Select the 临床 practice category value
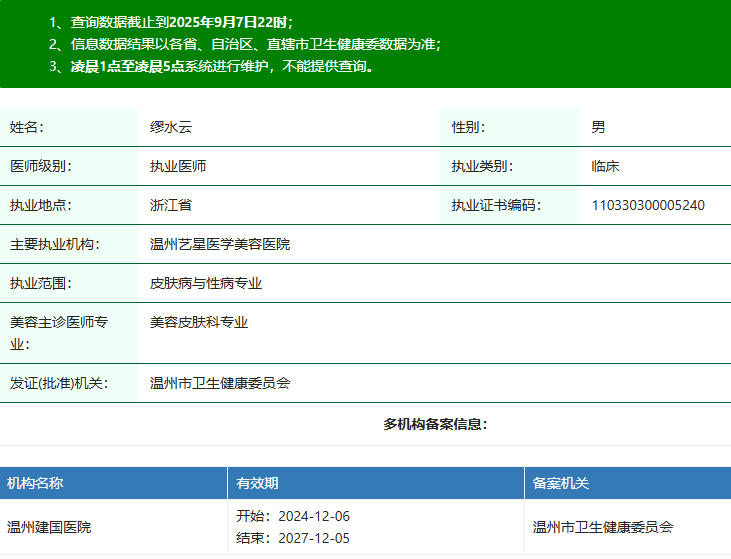The width and height of the screenshot is (731, 559). pyautogui.click(x=606, y=166)
